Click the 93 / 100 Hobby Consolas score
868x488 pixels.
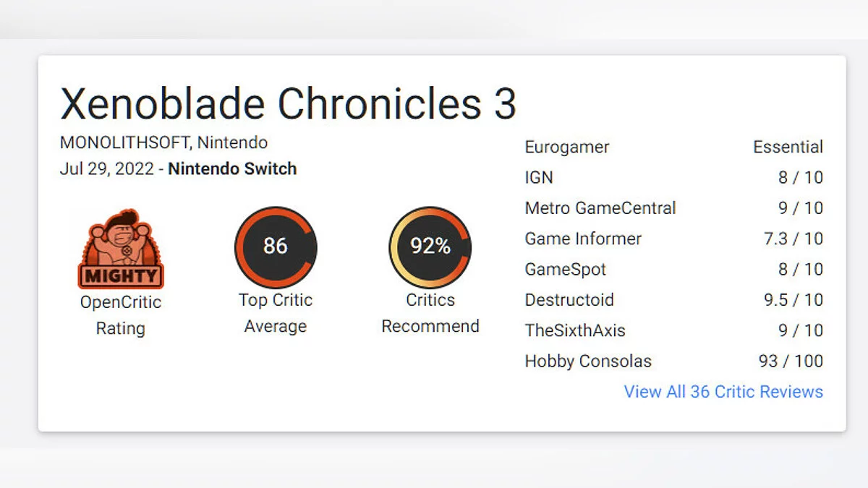[791, 361]
